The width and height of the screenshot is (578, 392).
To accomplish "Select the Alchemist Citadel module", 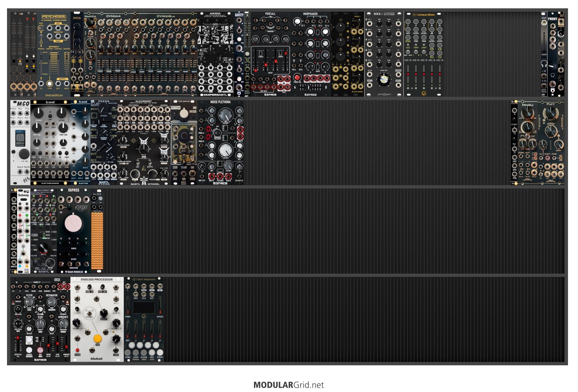I will 144,142.
